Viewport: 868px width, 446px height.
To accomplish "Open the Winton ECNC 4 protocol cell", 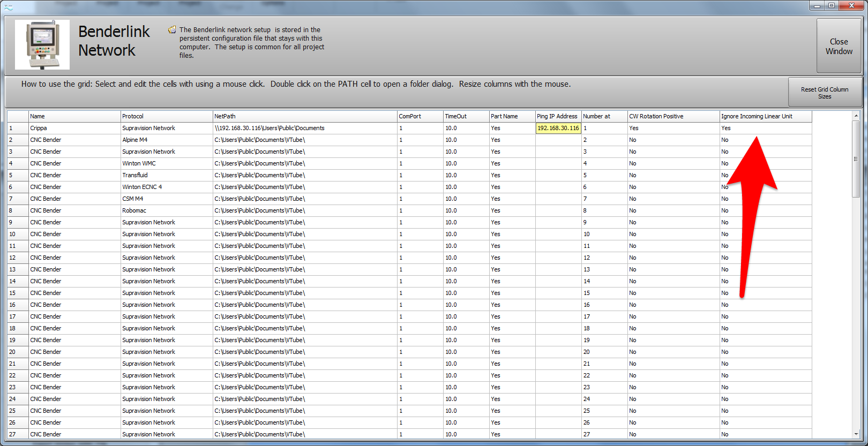I will (167, 187).
